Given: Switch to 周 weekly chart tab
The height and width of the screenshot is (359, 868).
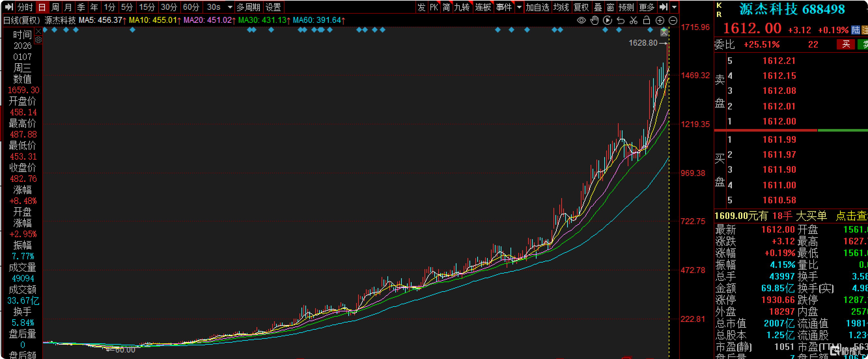Looking at the screenshot, I should click(55, 7).
